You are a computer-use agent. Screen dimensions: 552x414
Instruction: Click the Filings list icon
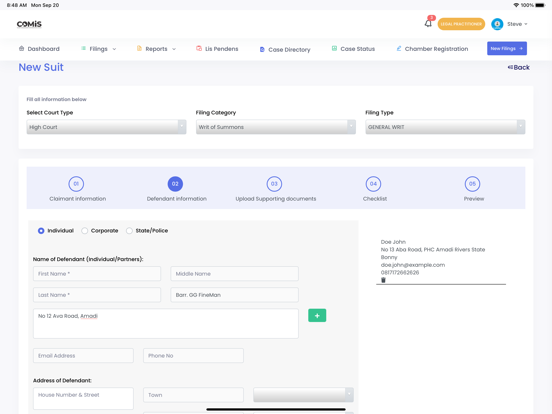[x=83, y=48]
